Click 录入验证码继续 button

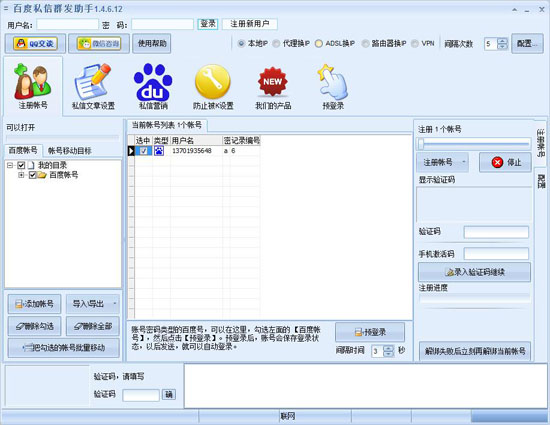click(474, 272)
